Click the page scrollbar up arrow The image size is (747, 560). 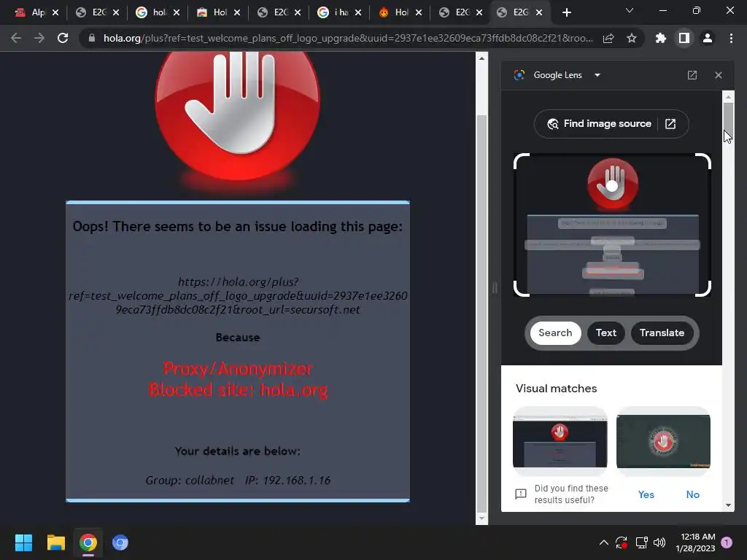click(x=481, y=58)
